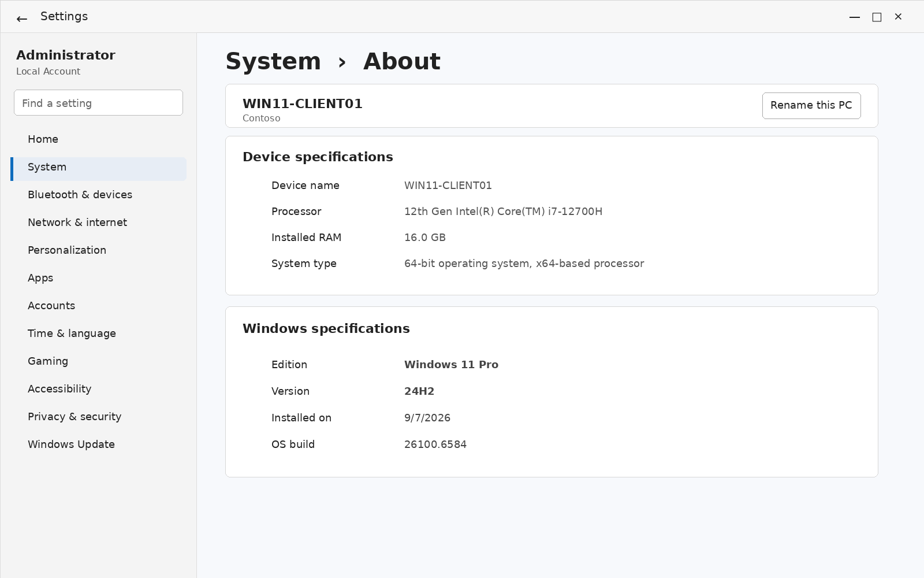The height and width of the screenshot is (578, 924).
Task: Click the Rename this PC button
Action: pyautogui.click(x=811, y=105)
